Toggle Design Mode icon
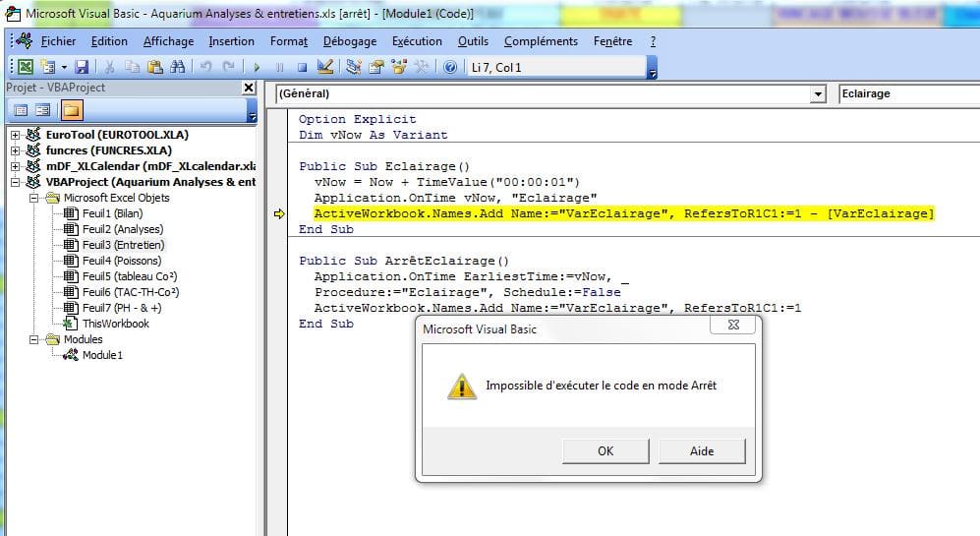Viewport: 980px width, 536px height. click(325, 66)
